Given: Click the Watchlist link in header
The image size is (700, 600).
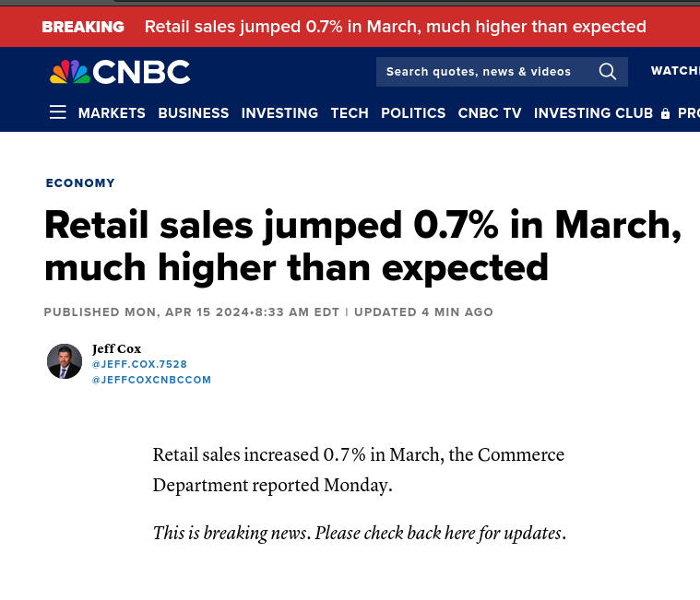Looking at the screenshot, I should point(675,71).
